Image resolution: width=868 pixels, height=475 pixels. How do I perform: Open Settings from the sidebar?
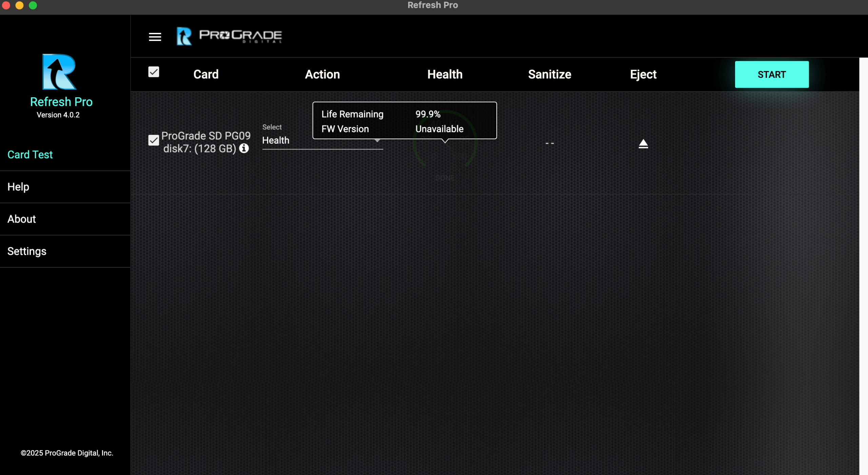click(27, 251)
